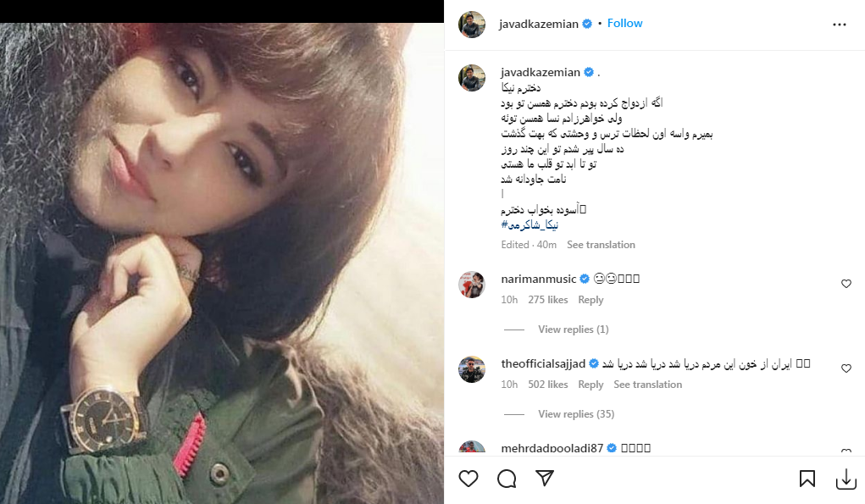The height and width of the screenshot is (504, 865).
Task: View 502 likes on theofficialsajjad's comment
Action: pos(548,385)
